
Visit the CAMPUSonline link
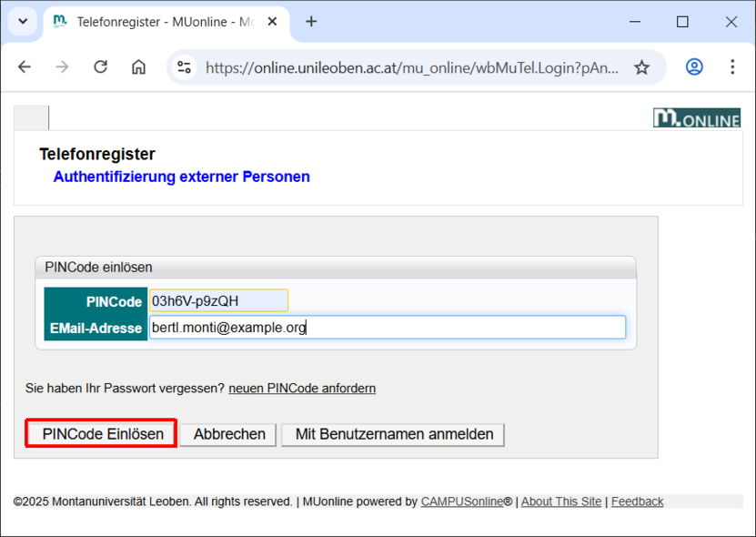pyautogui.click(x=464, y=501)
